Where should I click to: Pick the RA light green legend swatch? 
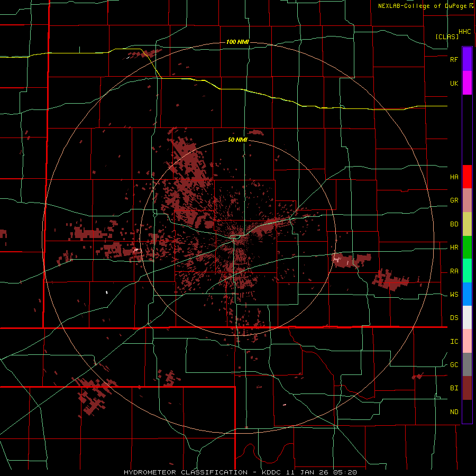pos(467,271)
